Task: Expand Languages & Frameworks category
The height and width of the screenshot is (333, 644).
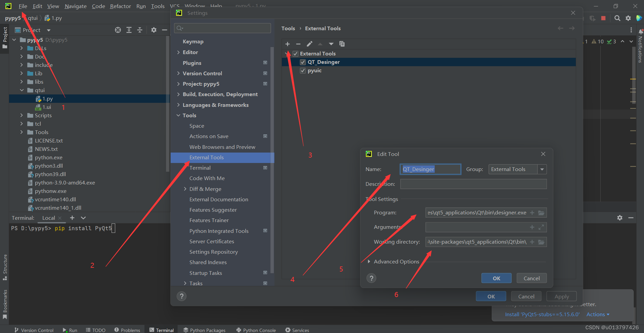Action: click(x=178, y=105)
